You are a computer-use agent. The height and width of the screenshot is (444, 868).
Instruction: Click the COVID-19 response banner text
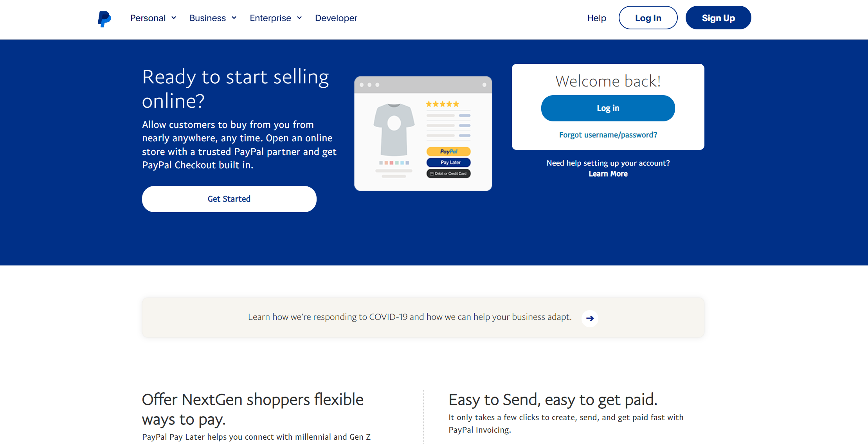point(410,317)
